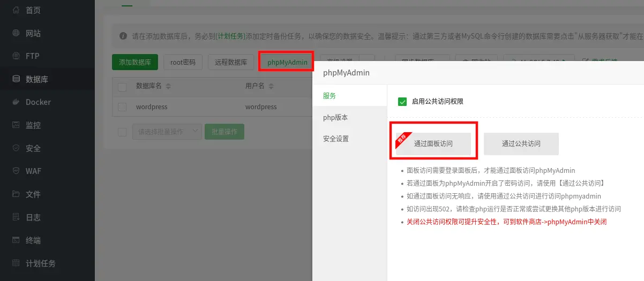
Task: Click the 如访问出现502 hint line
Action: tap(514, 209)
